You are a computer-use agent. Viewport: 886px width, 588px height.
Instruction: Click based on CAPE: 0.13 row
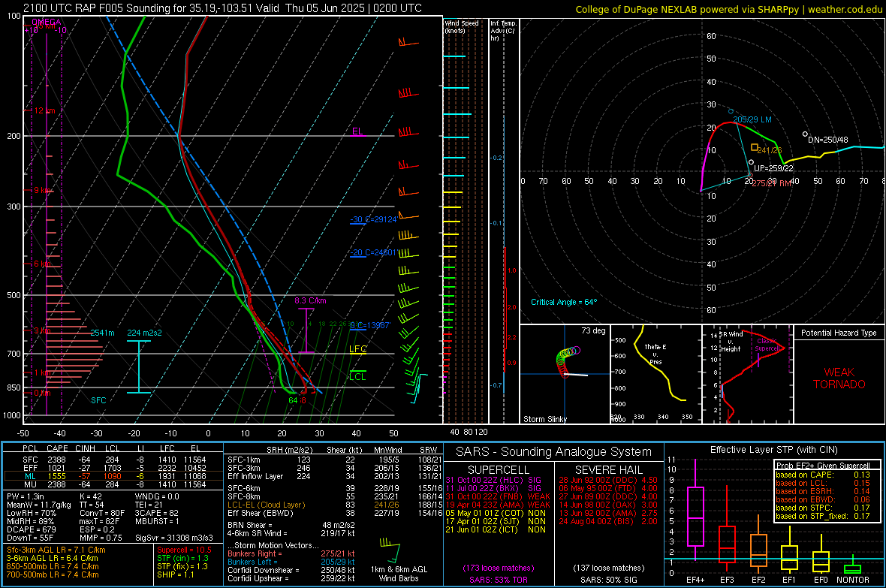pyautogui.click(x=823, y=475)
